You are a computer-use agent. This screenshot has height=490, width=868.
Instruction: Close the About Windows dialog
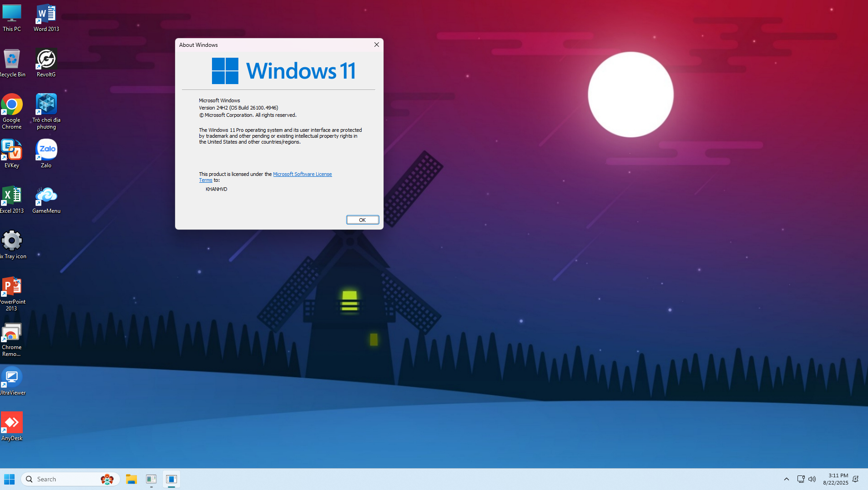(377, 45)
